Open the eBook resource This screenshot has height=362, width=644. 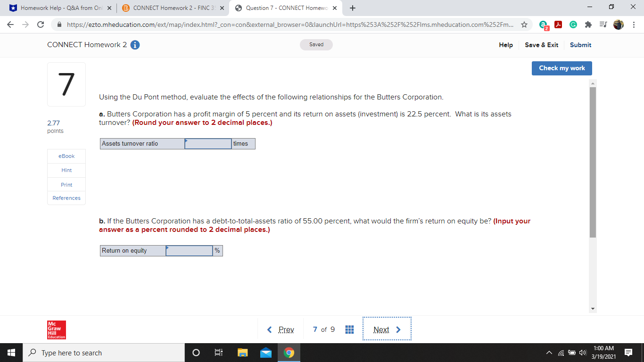[x=66, y=156]
